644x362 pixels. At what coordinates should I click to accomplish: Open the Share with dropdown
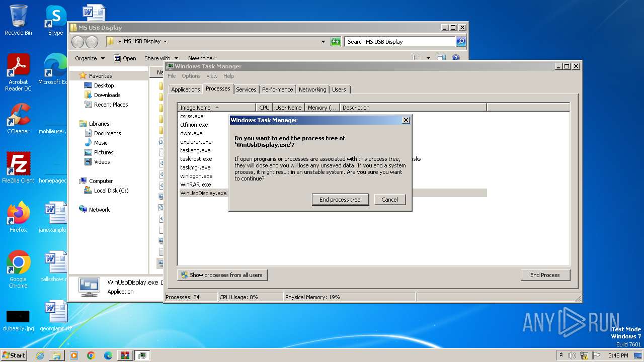tap(161, 58)
